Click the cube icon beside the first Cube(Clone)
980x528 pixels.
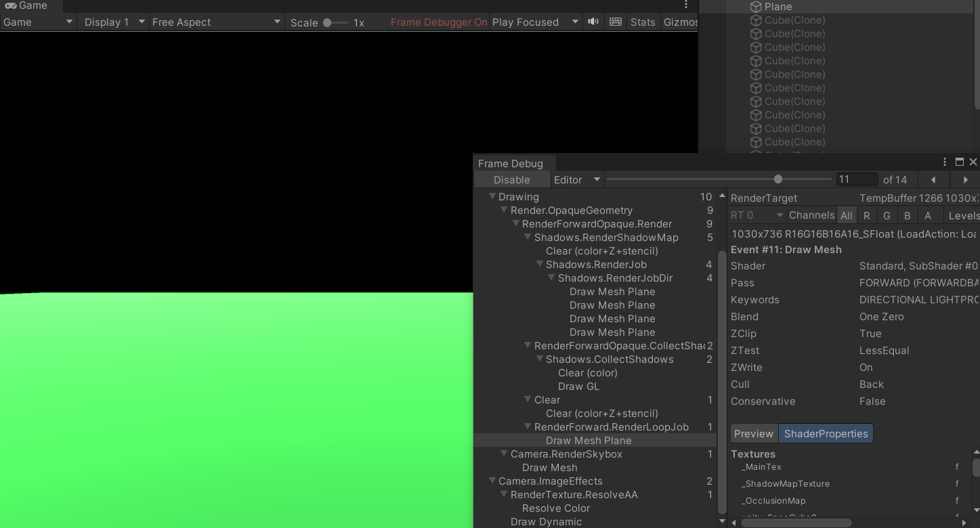click(x=756, y=20)
